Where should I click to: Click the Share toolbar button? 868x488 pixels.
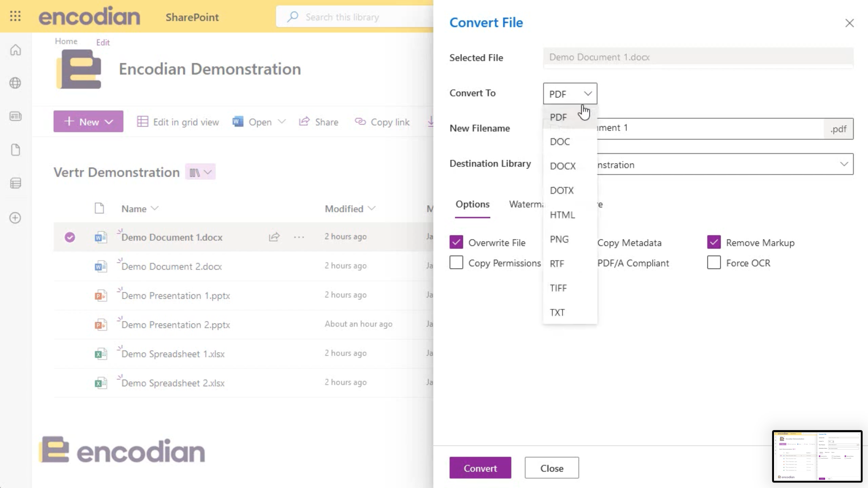pos(318,122)
